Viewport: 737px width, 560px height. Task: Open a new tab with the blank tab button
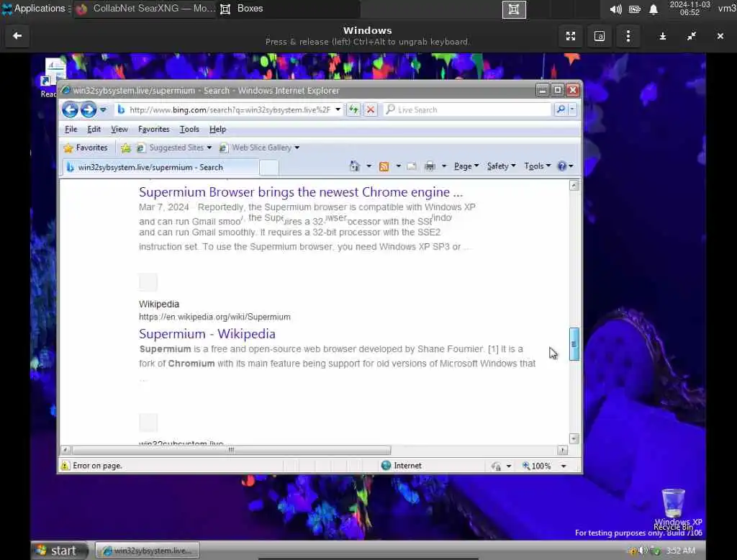269,168
